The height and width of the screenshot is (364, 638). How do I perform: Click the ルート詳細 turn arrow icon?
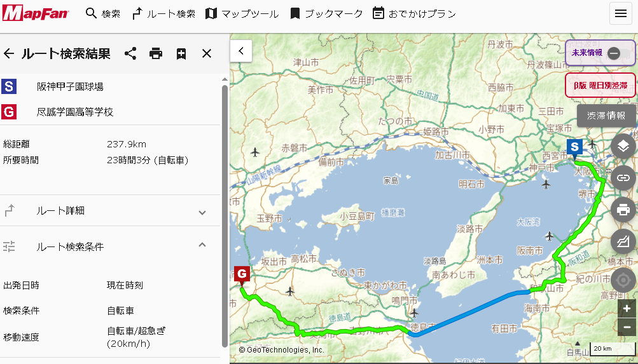9,210
